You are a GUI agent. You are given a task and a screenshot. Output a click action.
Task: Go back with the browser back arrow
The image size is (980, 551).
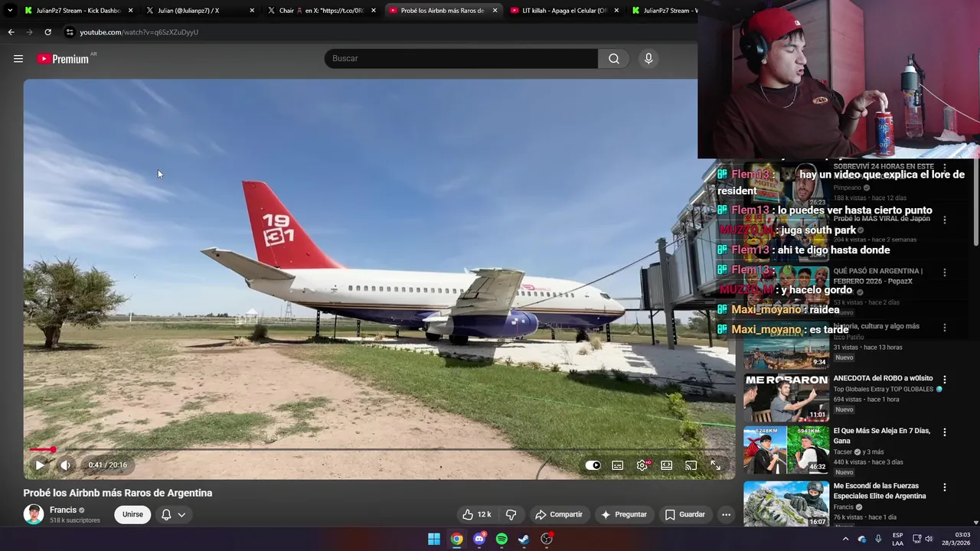[11, 32]
